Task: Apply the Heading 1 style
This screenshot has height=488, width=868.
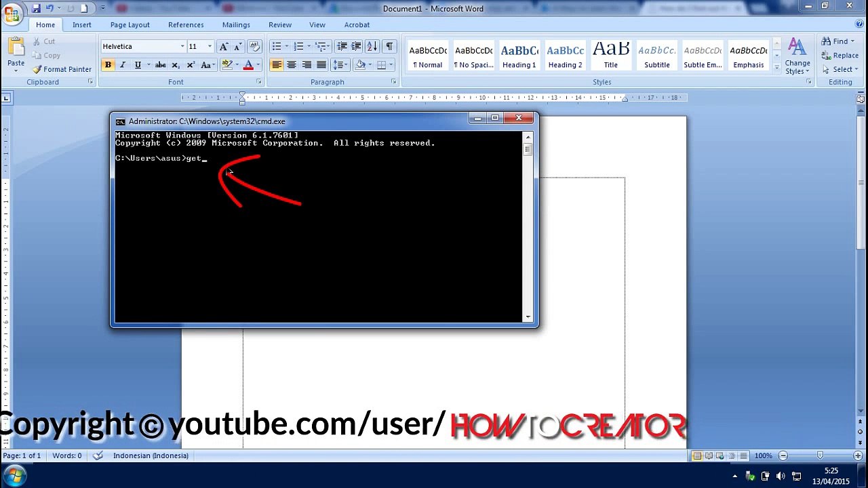Action: pos(519,56)
